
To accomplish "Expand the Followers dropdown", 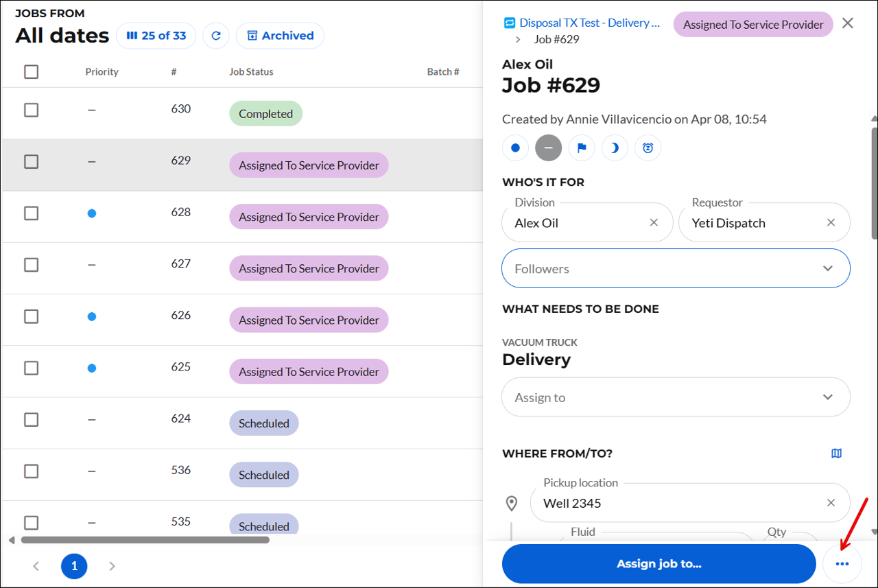I will (x=828, y=268).
